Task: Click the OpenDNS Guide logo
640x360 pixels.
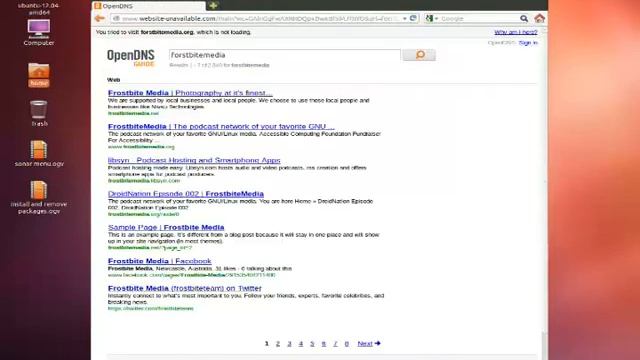Action: pos(131,58)
